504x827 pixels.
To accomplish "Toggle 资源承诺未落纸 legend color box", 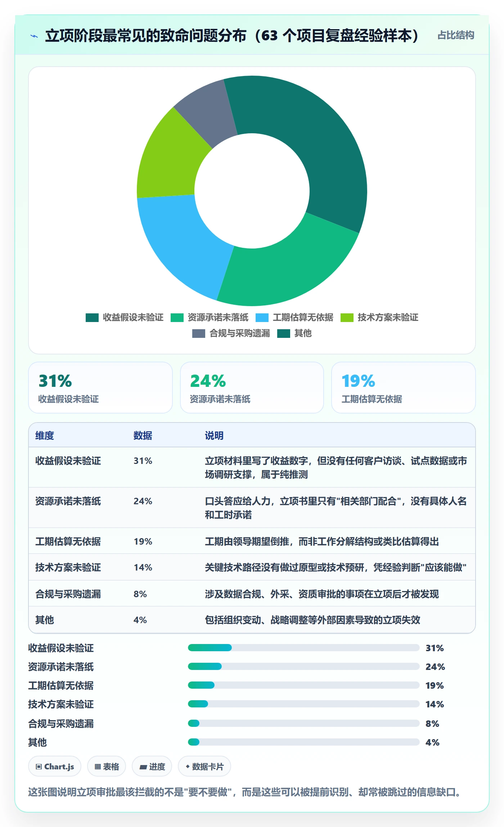I will (177, 317).
